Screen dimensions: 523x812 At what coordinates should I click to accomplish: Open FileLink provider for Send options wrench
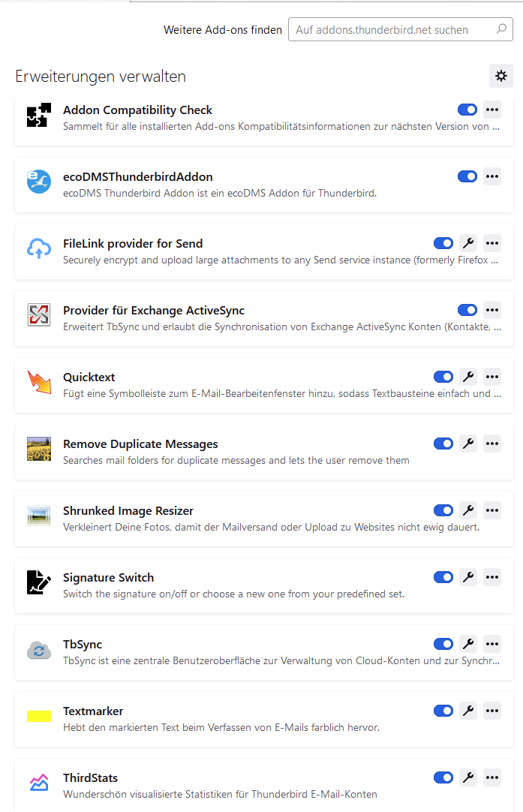pos(468,243)
